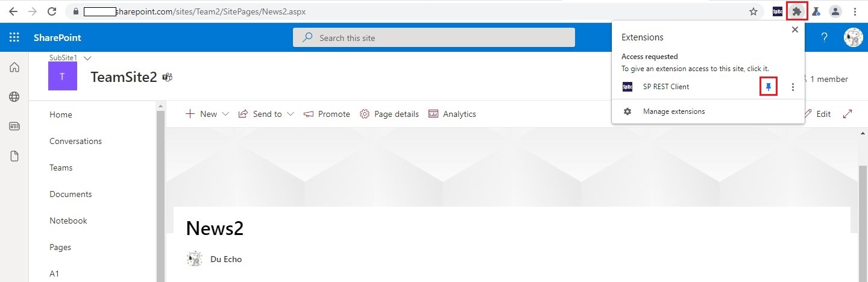Open Pages in the left navigation
The image size is (868, 282).
pos(60,247)
